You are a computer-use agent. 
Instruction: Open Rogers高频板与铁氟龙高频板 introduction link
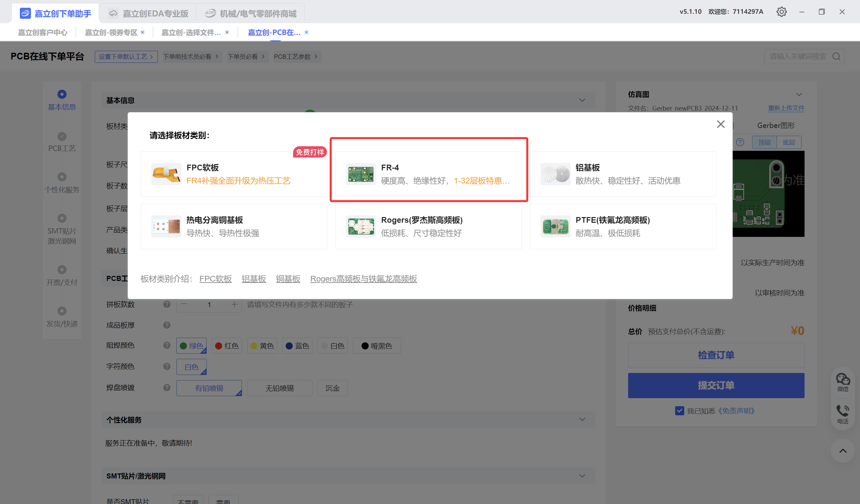pos(363,279)
